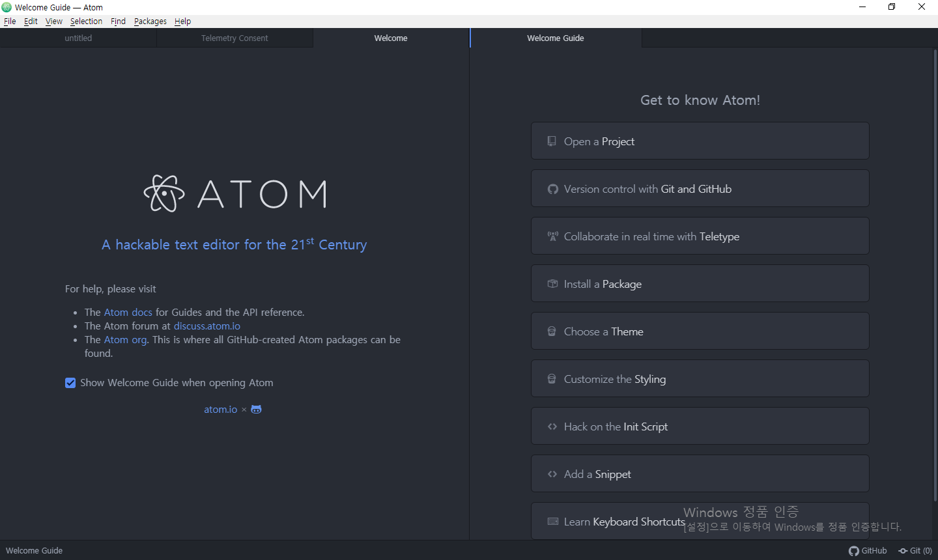Click the Git commit icon in the status bar
This screenshot has height=560, width=938.
[x=903, y=551]
